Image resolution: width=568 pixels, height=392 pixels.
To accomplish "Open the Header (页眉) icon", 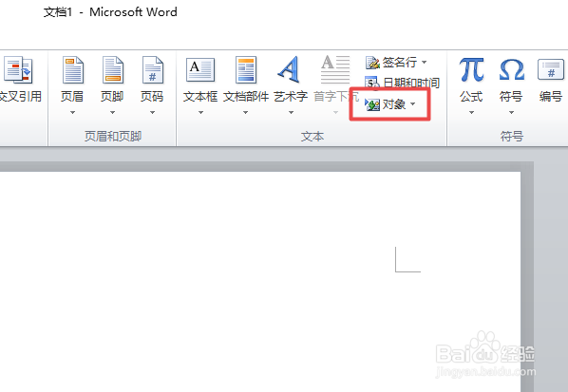I will click(73, 69).
